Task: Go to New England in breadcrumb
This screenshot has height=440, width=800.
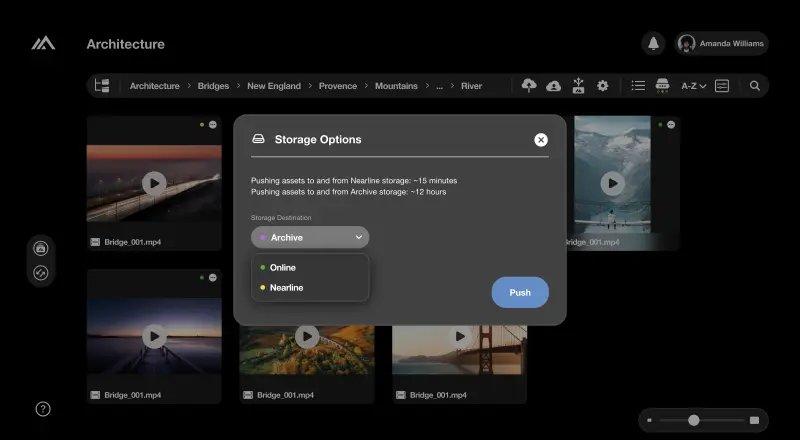Action: (274, 86)
